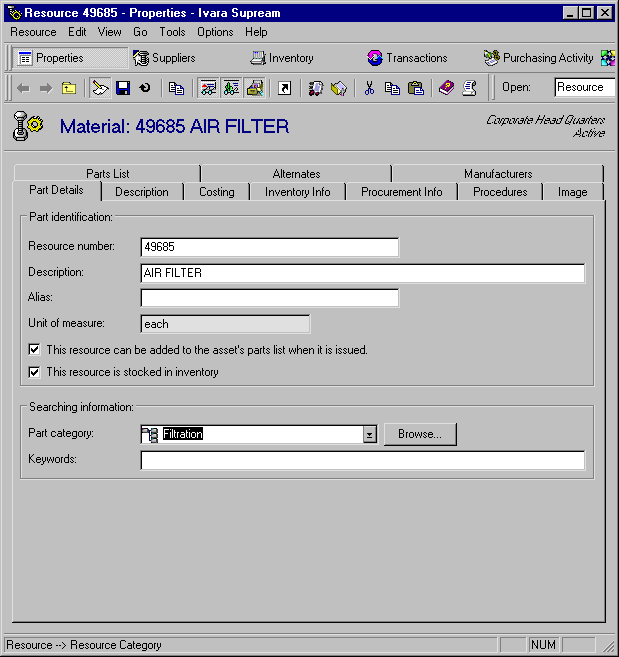Viewport: 619px width, 657px height.
Task: Click the Back arrow toolbar icon
Action: (23, 88)
